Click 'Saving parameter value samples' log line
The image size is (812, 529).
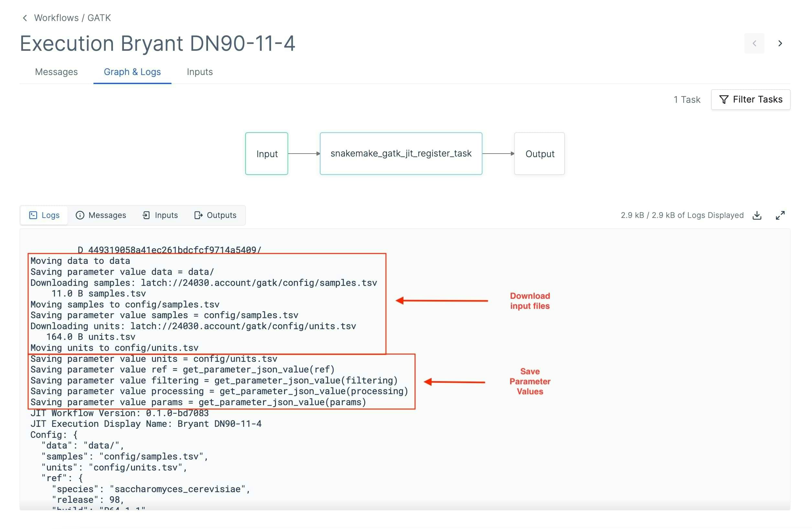tap(164, 315)
